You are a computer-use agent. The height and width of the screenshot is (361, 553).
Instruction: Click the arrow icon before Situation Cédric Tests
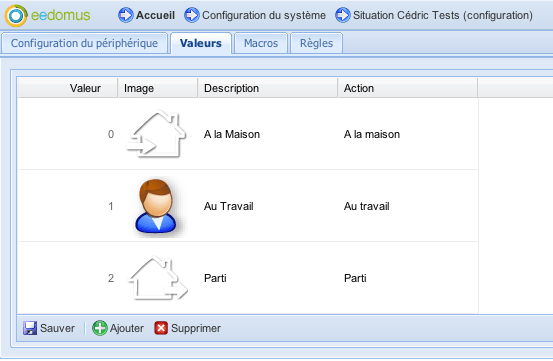tap(342, 15)
